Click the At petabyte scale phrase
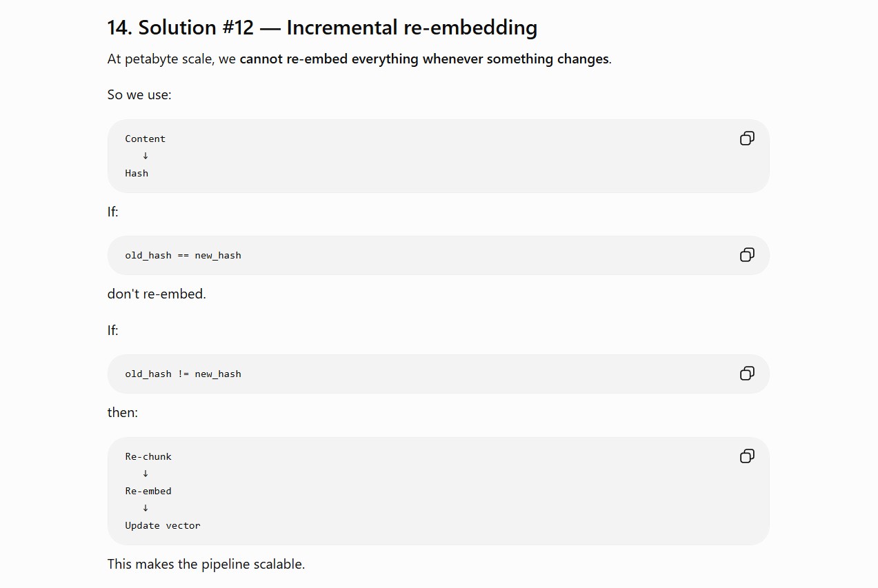This screenshot has width=878, height=588. 161,59
